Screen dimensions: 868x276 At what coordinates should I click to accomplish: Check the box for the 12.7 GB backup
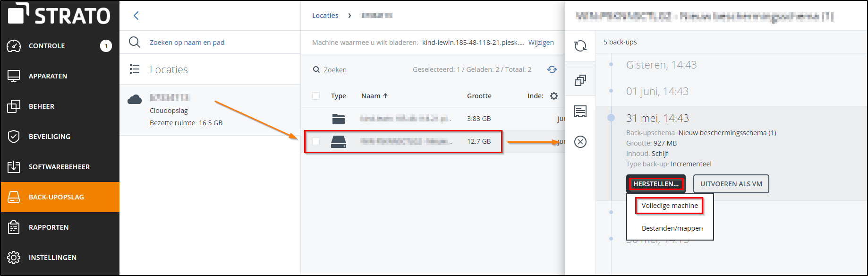[316, 141]
